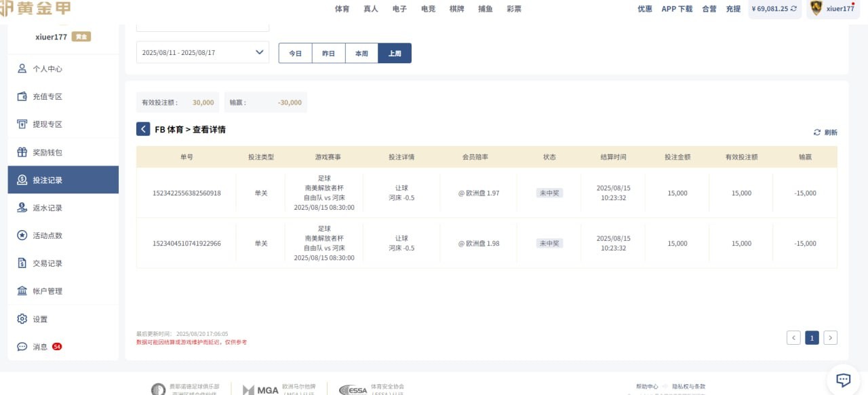The image size is (868, 395).
Task: Click the 刷新 refresh icon
Action: point(817,132)
